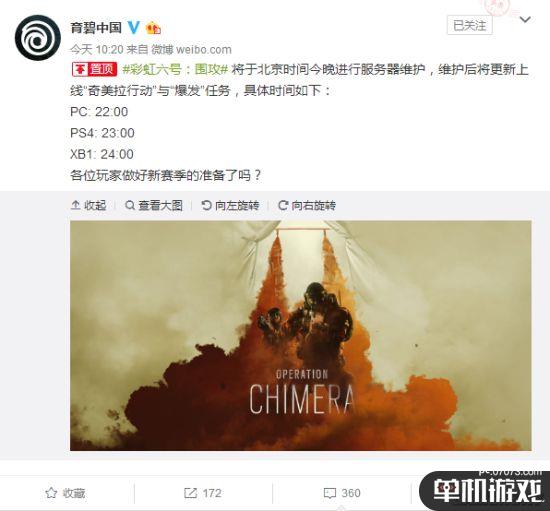Click the 查看大图 view large text
Viewport: 550px width, 511px height.
tap(161, 206)
